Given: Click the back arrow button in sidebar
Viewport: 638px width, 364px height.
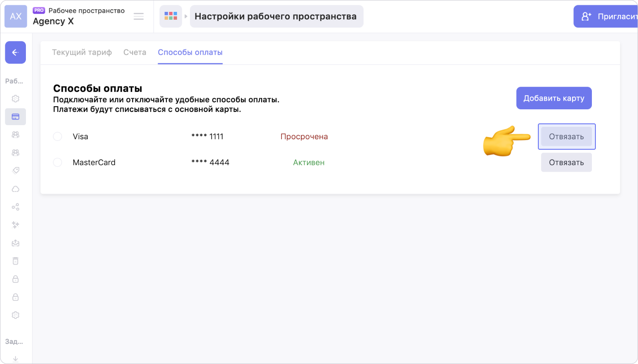Looking at the screenshot, I should pyautogui.click(x=15, y=53).
